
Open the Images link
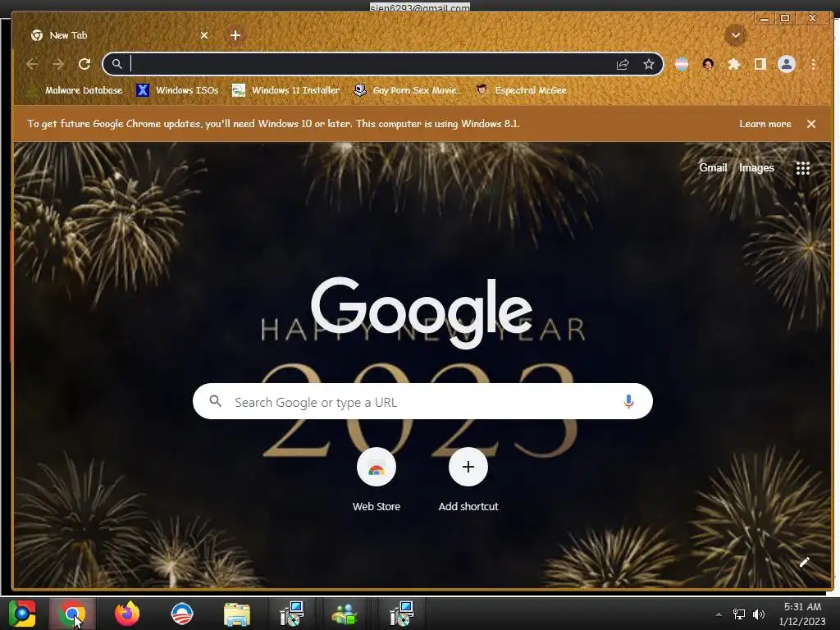click(756, 167)
